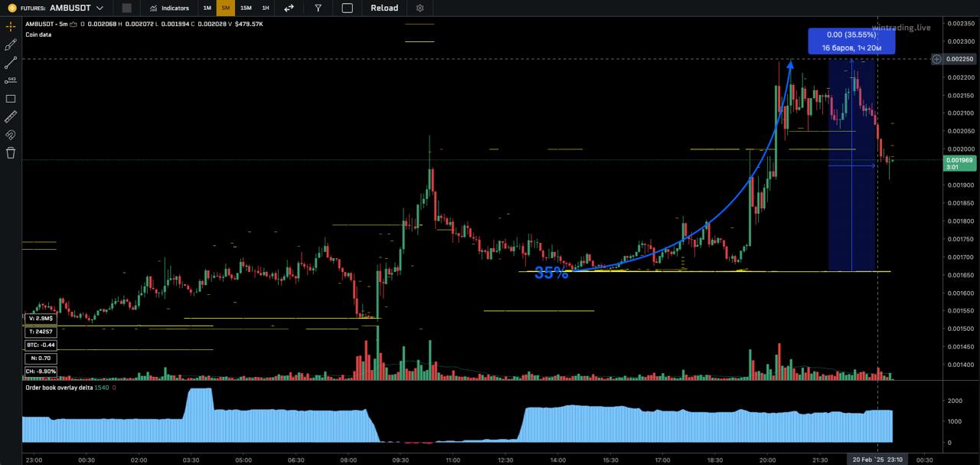The height and width of the screenshot is (465, 980).
Task: Select the crosshair cursor tool
Action: [11, 26]
